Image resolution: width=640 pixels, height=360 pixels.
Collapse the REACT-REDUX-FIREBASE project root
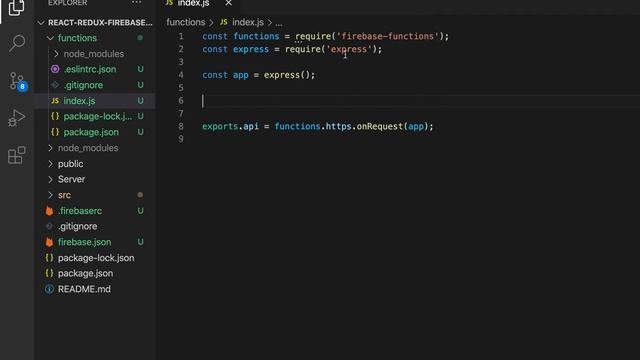pos(95,22)
